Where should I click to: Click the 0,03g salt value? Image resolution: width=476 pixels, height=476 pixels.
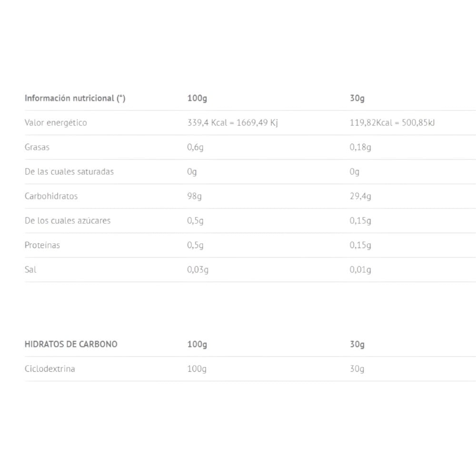tap(198, 270)
